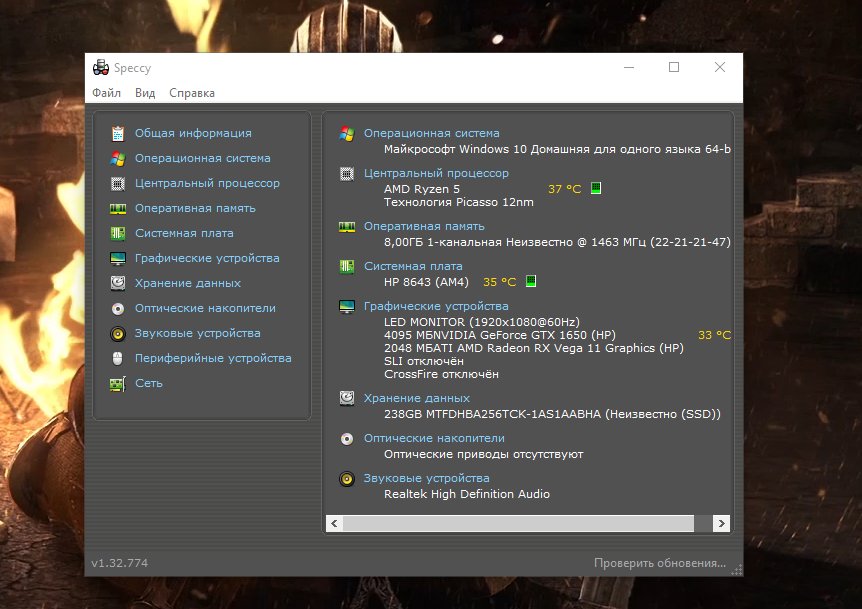Open the Вид menu
This screenshot has width=862, height=609.
click(x=145, y=93)
